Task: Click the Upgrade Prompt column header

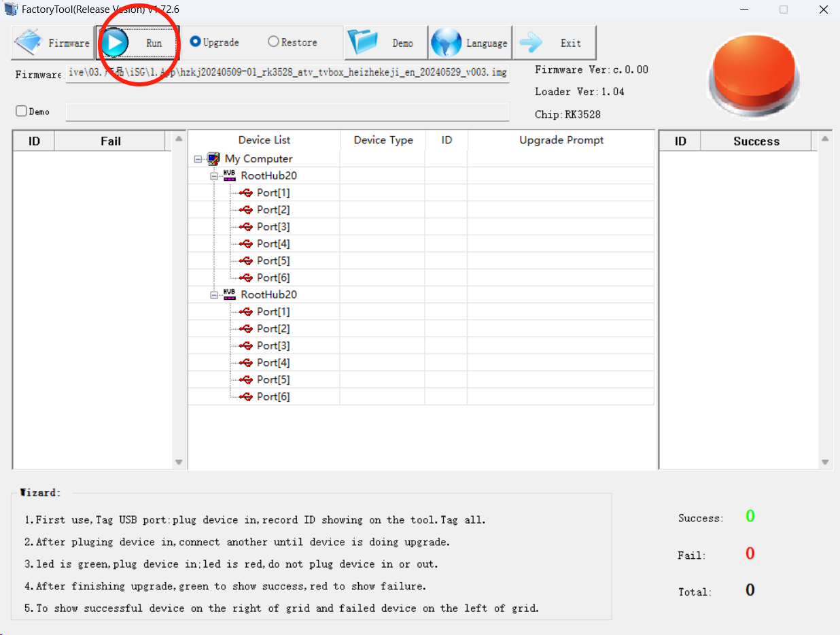Action: click(x=561, y=140)
